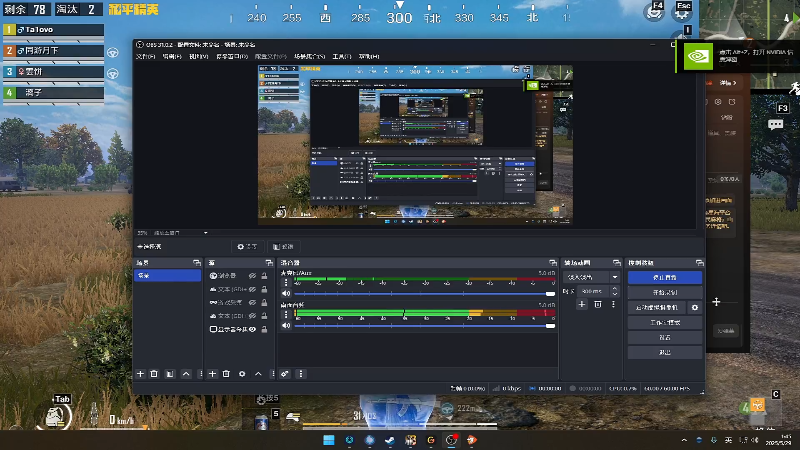Mute the 麦克风/Aux mixer channel

point(286,294)
